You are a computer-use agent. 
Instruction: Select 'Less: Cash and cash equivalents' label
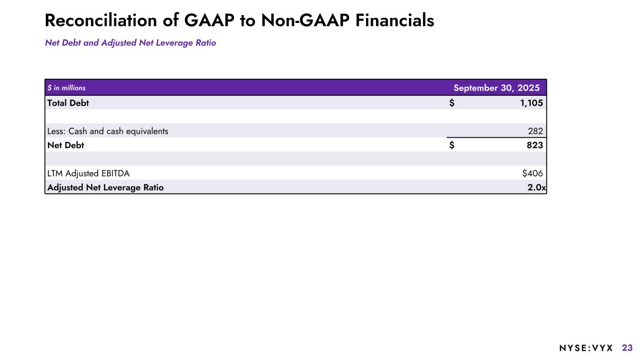pos(108,131)
